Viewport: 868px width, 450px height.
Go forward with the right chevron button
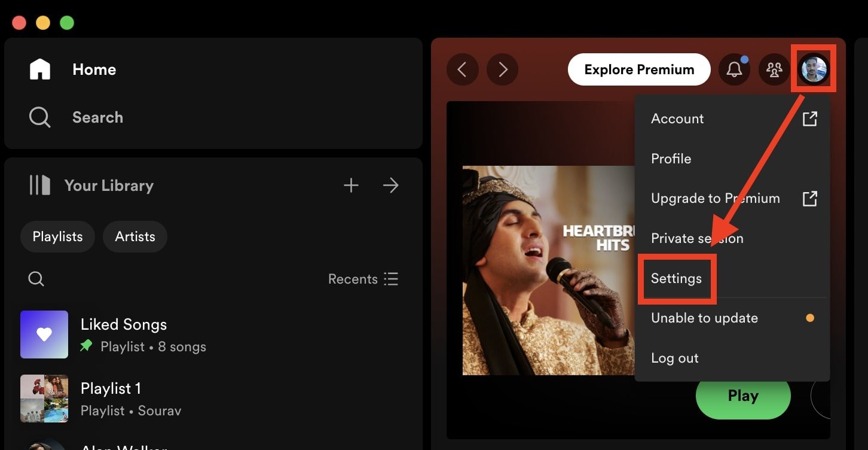coord(502,69)
